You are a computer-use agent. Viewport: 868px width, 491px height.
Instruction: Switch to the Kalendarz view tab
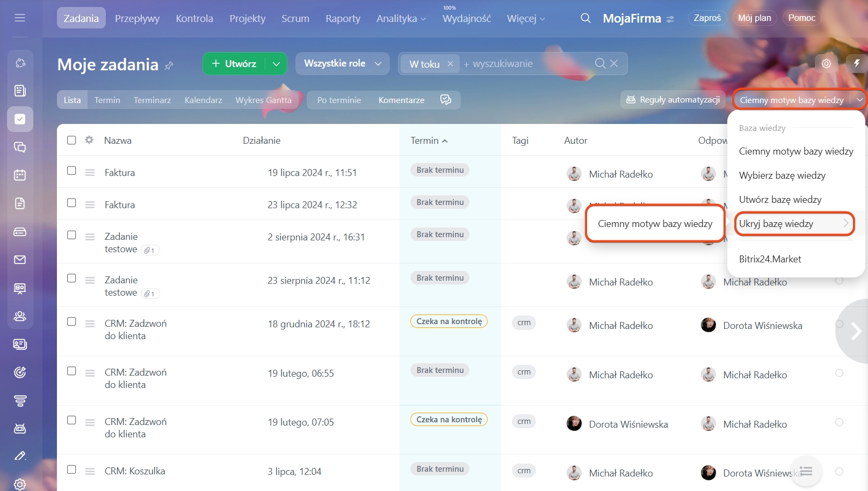(x=203, y=100)
